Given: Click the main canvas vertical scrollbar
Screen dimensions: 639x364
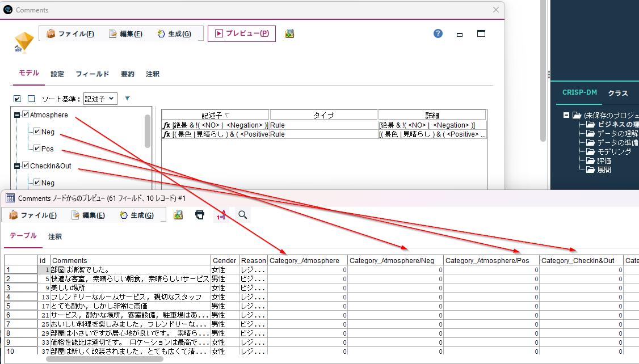Looking at the screenshot, I should [543, 71].
